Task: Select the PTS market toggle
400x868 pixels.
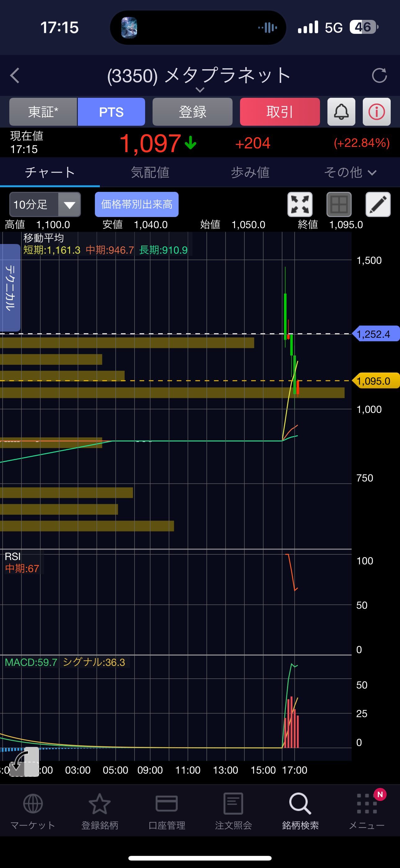Action: [x=111, y=112]
